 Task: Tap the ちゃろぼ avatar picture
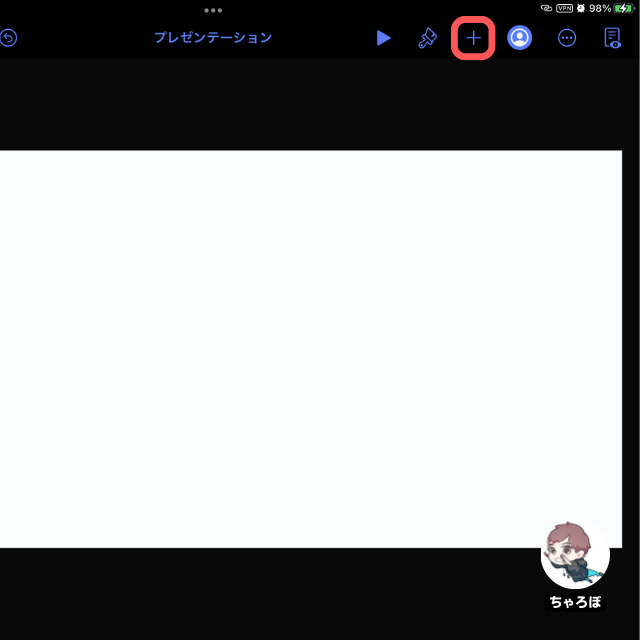[x=575, y=554]
